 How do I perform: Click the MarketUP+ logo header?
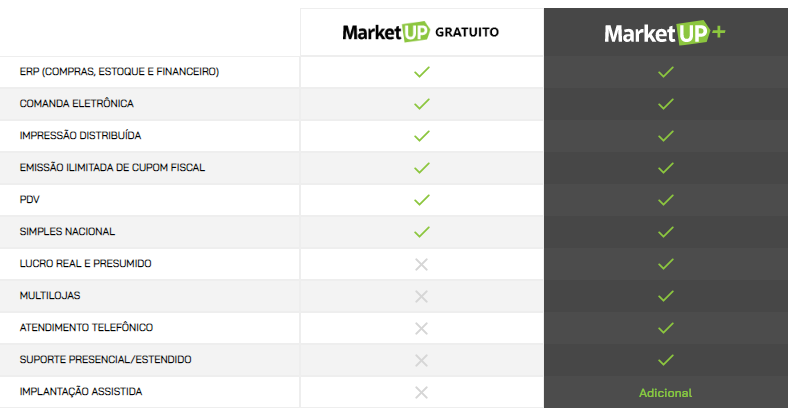pyautogui.click(x=665, y=33)
